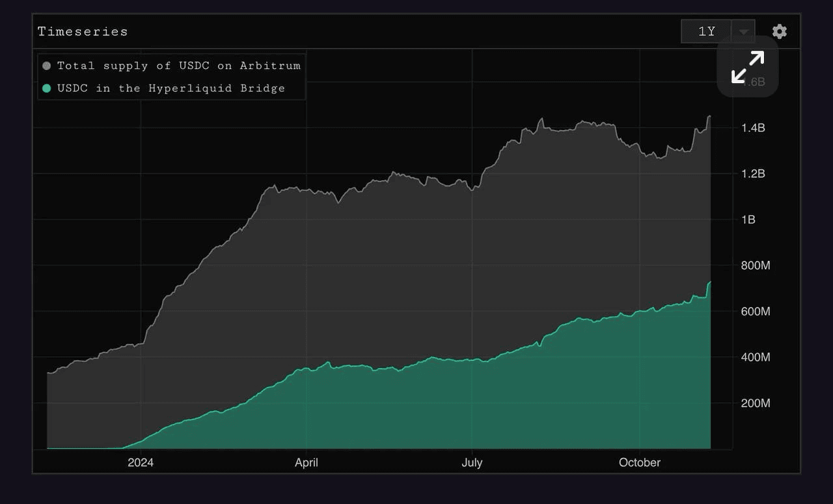Open the 1Y time range dropdown arrow
The image size is (833, 504).
pos(743,31)
